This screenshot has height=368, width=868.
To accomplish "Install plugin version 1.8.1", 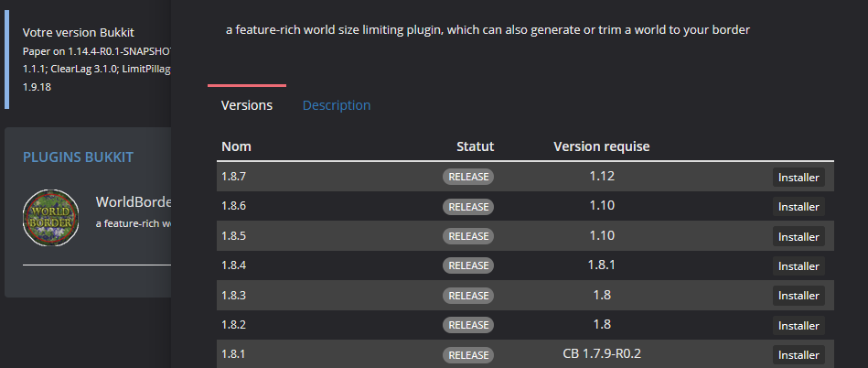I will click(798, 355).
